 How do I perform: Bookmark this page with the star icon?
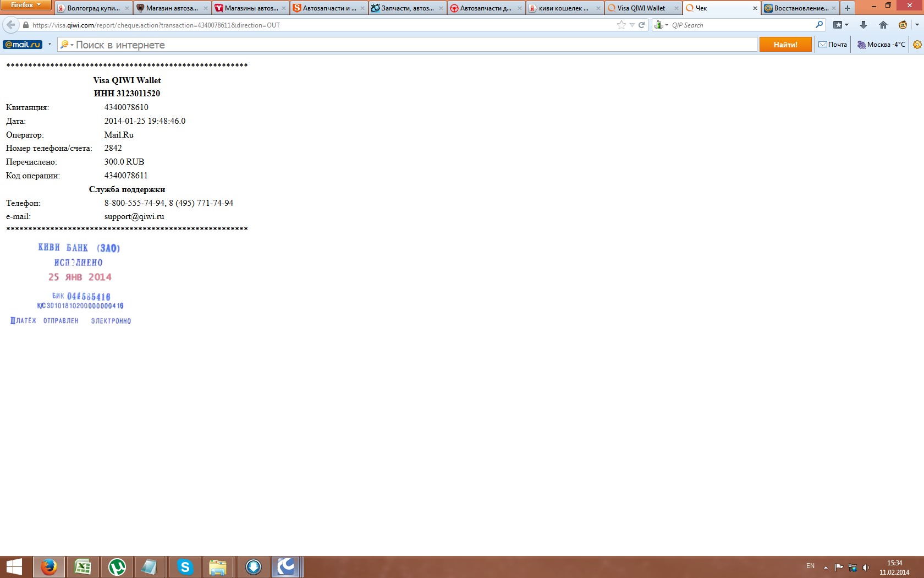[x=621, y=25]
